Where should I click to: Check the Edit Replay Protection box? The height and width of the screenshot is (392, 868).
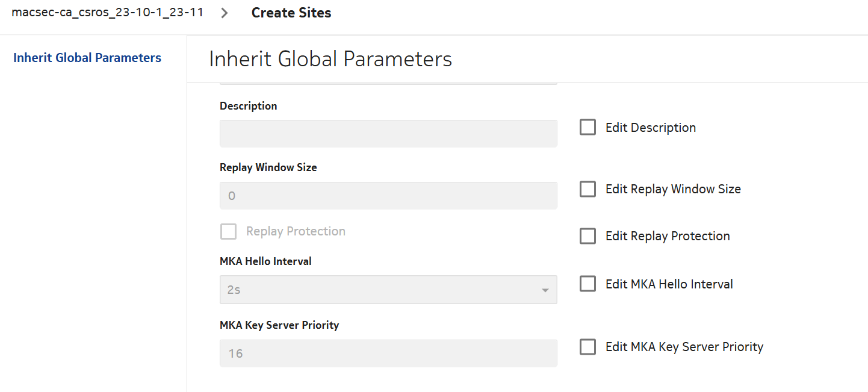[587, 236]
